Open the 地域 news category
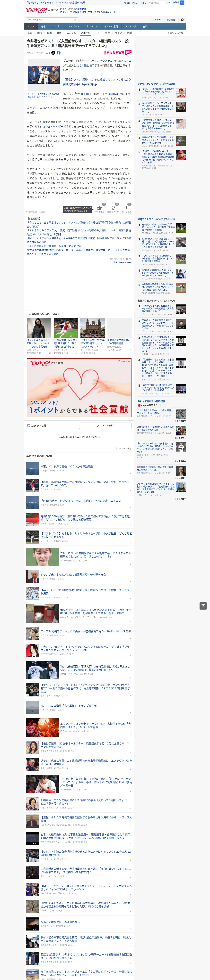210x980 pixels. pos(129,33)
